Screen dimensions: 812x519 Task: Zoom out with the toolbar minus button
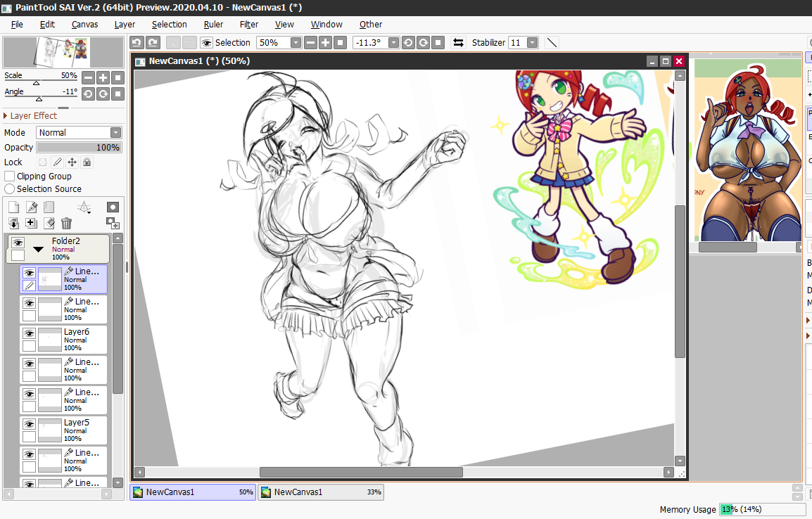[311, 42]
